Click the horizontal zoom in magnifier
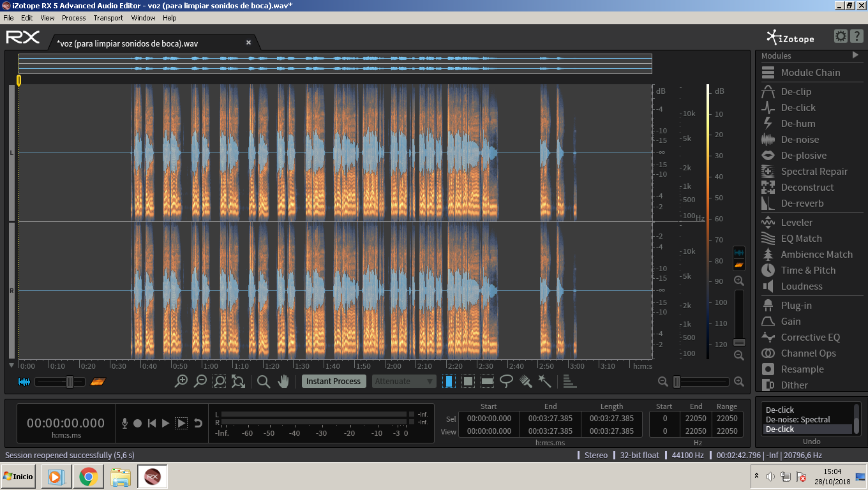Viewport: 868px width, 490px height. [x=739, y=382]
